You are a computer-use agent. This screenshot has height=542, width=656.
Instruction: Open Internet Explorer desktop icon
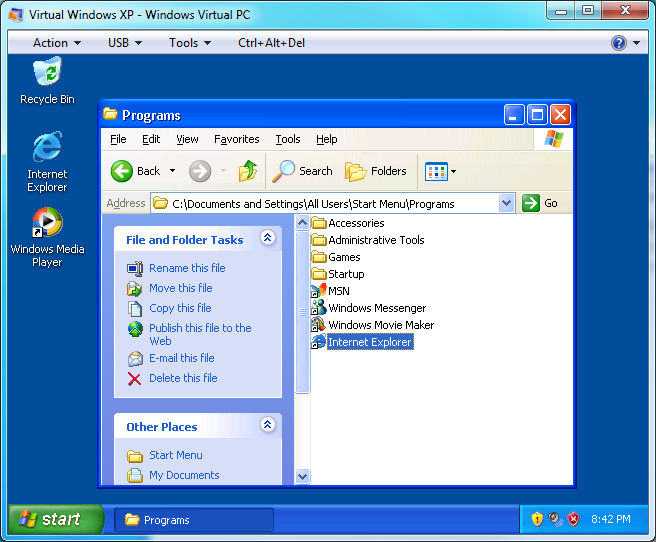click(47, 162)
